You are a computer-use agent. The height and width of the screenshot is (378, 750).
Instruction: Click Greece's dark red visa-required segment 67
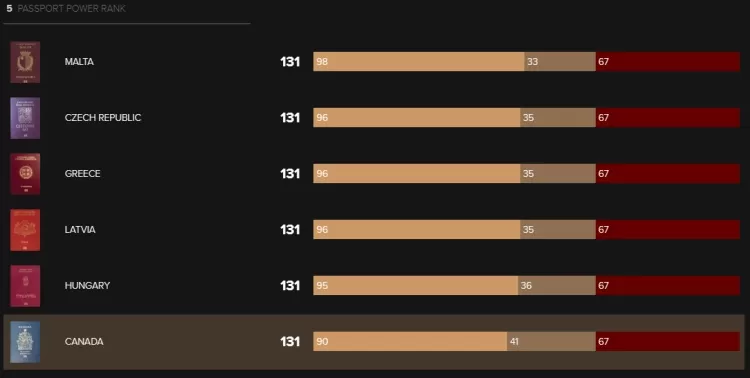point(668,174)
